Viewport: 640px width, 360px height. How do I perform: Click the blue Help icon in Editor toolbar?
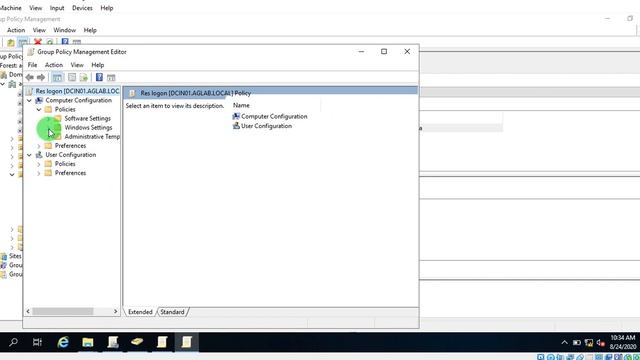click(99, 77)
